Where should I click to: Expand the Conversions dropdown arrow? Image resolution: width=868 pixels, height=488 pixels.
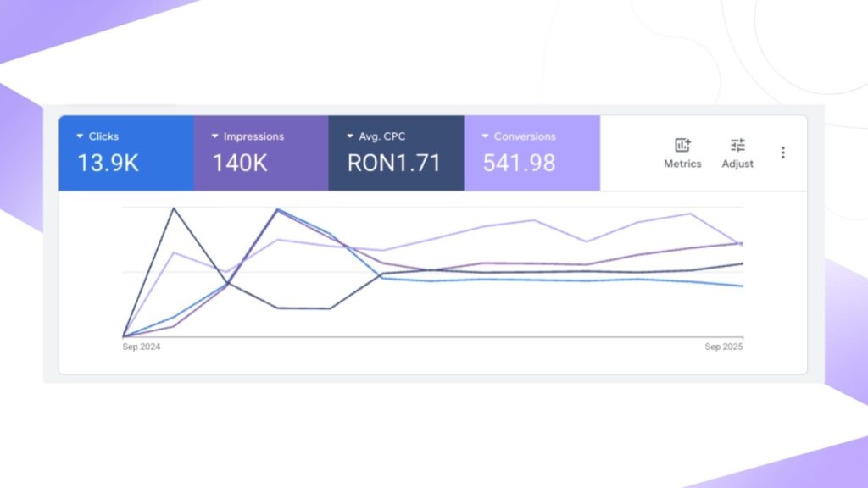(486, 136)
